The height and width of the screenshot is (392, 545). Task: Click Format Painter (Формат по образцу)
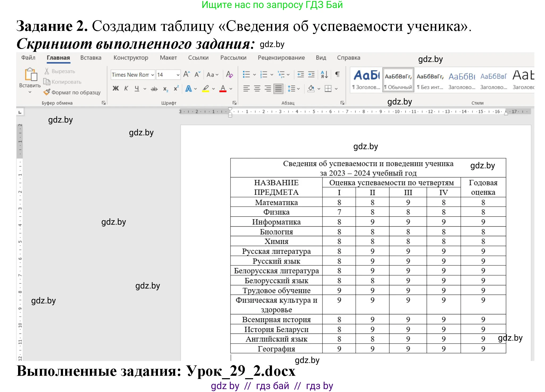click(72, 92)
